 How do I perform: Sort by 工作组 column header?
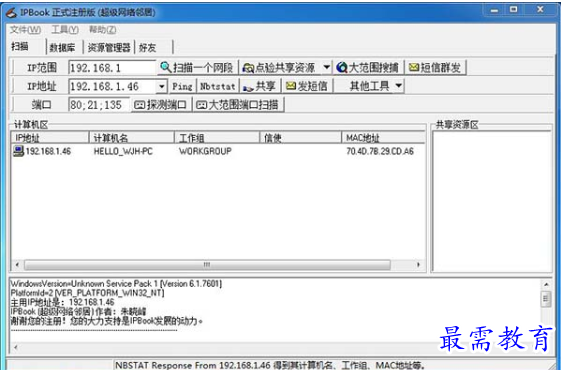(217, 138)
